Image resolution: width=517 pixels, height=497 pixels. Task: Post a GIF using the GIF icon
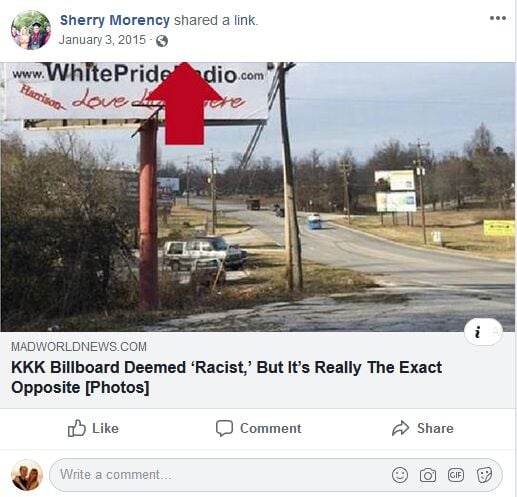coord(456,475)
